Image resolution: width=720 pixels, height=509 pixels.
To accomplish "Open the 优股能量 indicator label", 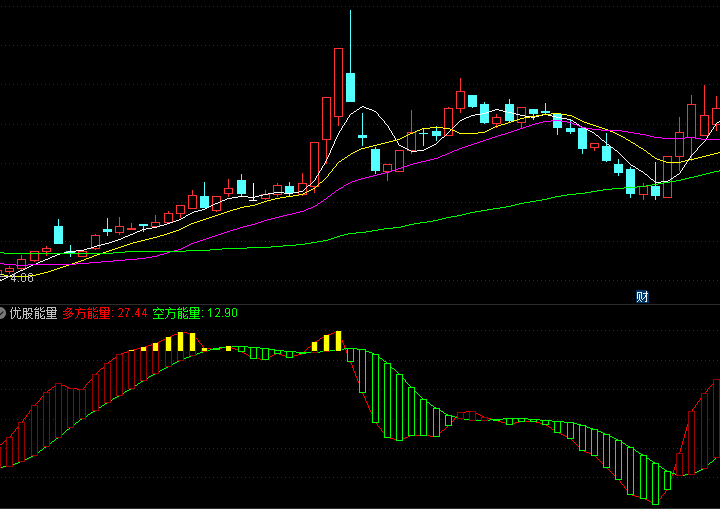I will [x=34, y=313].
